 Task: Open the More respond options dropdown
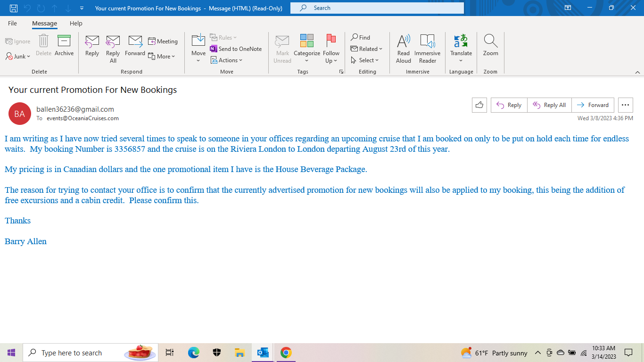[x=163, y=57]
